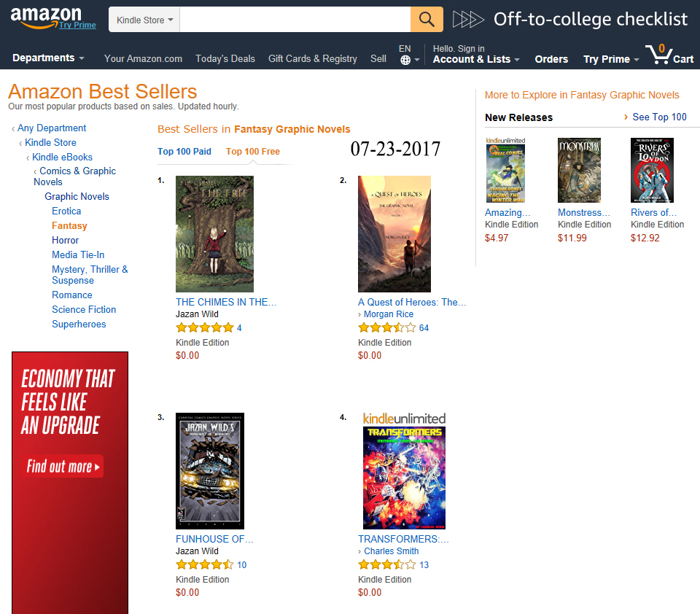The width and height of the screenshot is (700, 614).
Task: Switch to the Top 100 Paid tab
Action: 184,152
